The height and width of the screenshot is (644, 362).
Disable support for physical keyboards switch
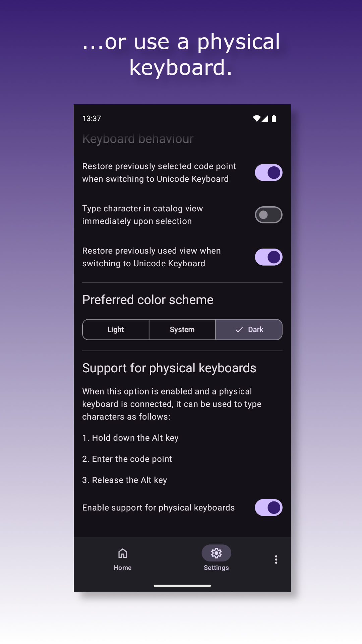[268, 507]
